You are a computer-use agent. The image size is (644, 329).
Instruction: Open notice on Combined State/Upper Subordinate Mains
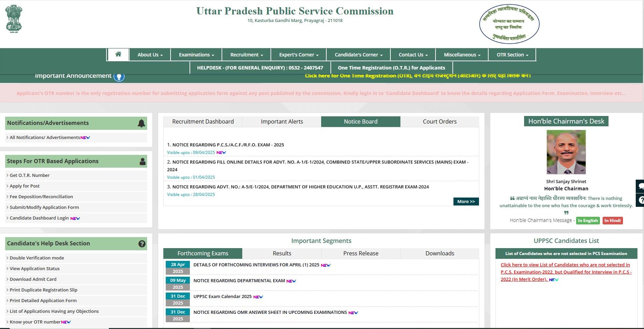pyautogui.click(x=318, y=166)
